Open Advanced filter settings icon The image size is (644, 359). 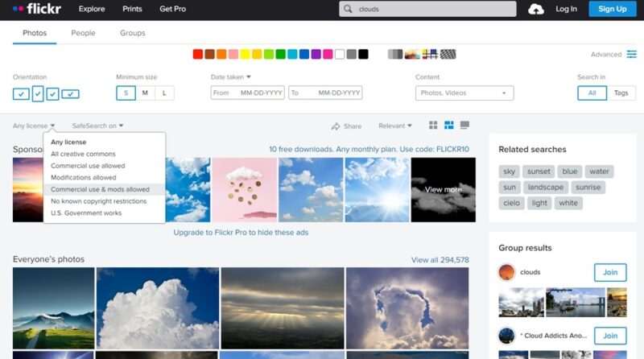[631, 54]
